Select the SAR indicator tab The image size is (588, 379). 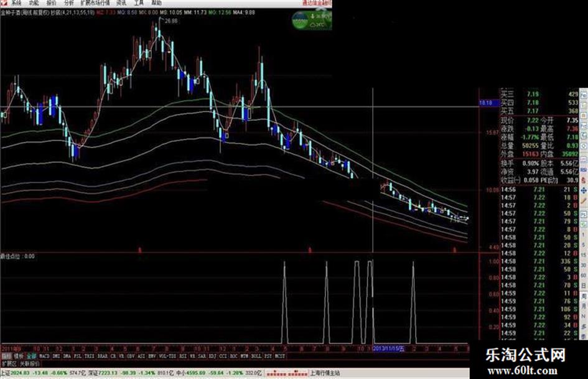click(x=202, y=356)
